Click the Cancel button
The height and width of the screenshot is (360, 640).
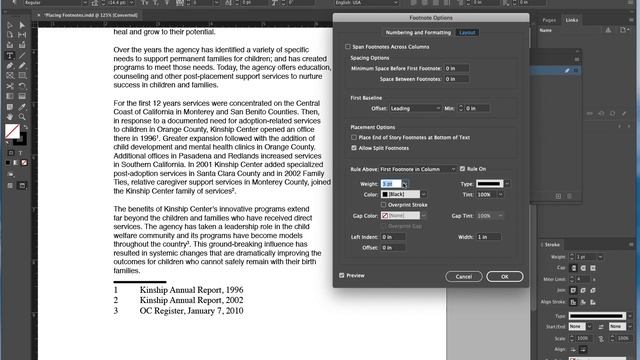pos(464,277)
